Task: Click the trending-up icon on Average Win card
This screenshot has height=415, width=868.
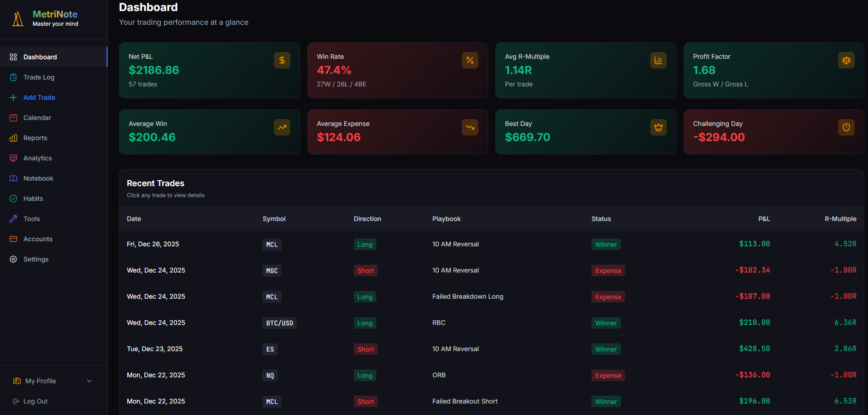Action: click(x=282, y=127)
